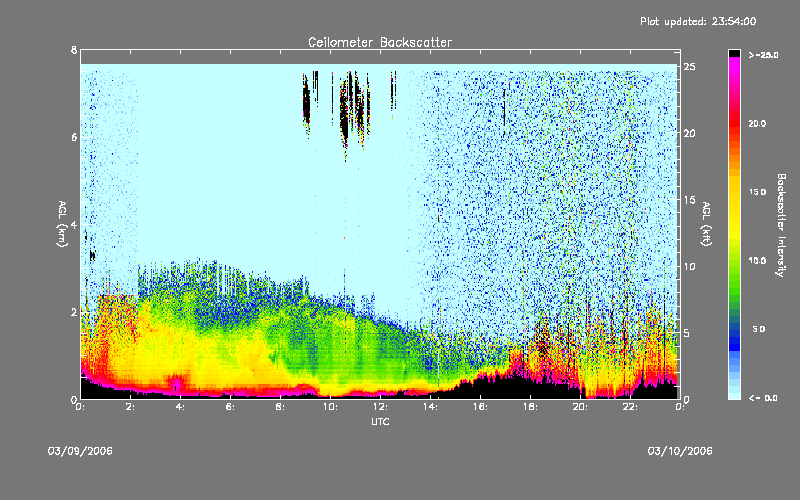Screen dimensions: 800x500
Task: Click the "10.0" colorbar label
Action: (757, 261)
